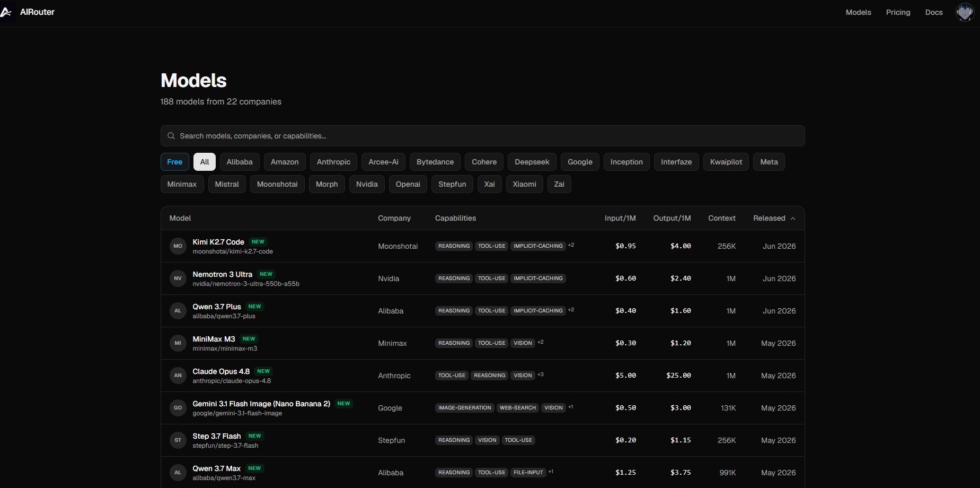Click the Alibaba avatar for Qwen 3.7 Plus
The height and width of the screenshot is (488, 980).
pyautogui.click(x=178, y=311)
